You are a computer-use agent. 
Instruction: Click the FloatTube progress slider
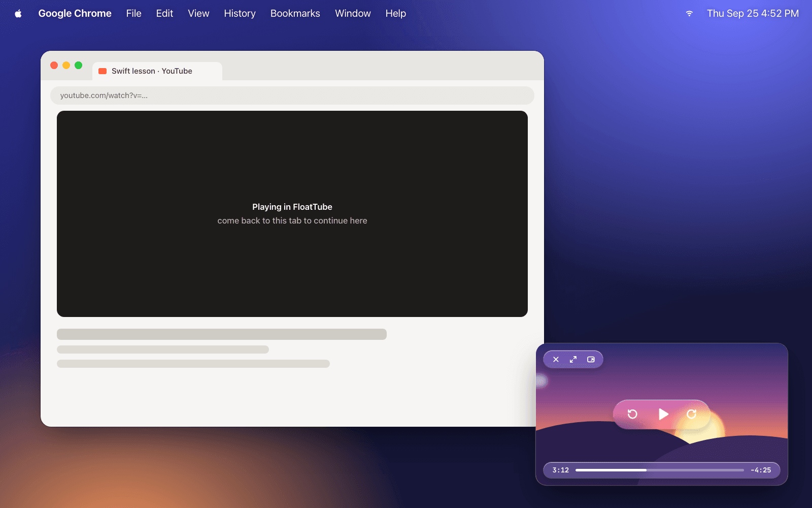tap(660, 470)
